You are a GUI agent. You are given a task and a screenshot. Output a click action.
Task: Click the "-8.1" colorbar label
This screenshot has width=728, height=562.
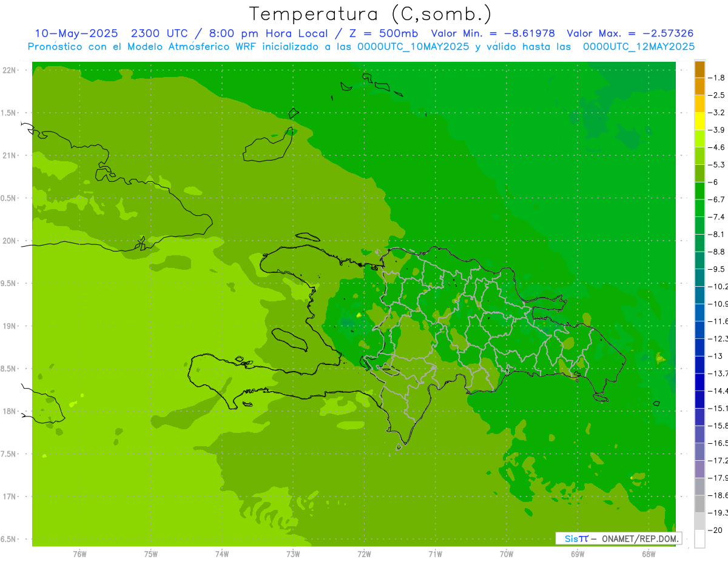coord(716,234)
